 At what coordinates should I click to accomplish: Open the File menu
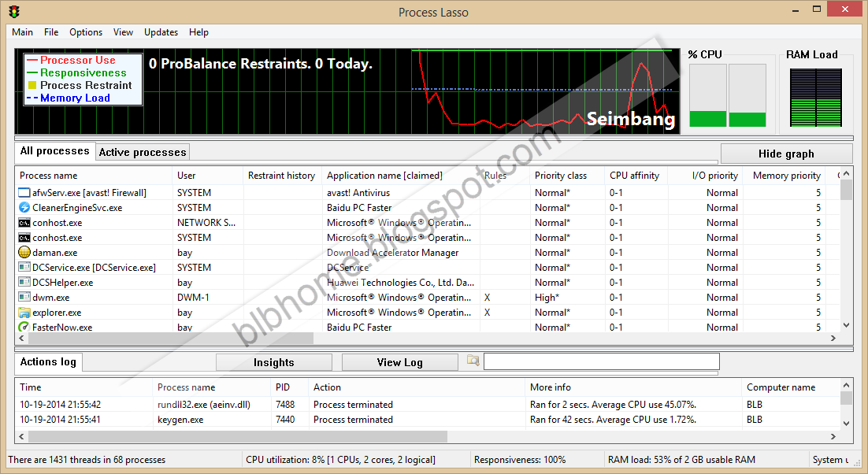tap(51, 32)
